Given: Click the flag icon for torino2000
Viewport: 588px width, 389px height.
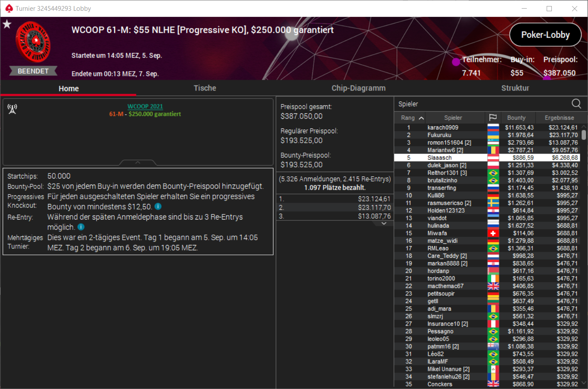Looking at the screenshot, I should 493,279.
